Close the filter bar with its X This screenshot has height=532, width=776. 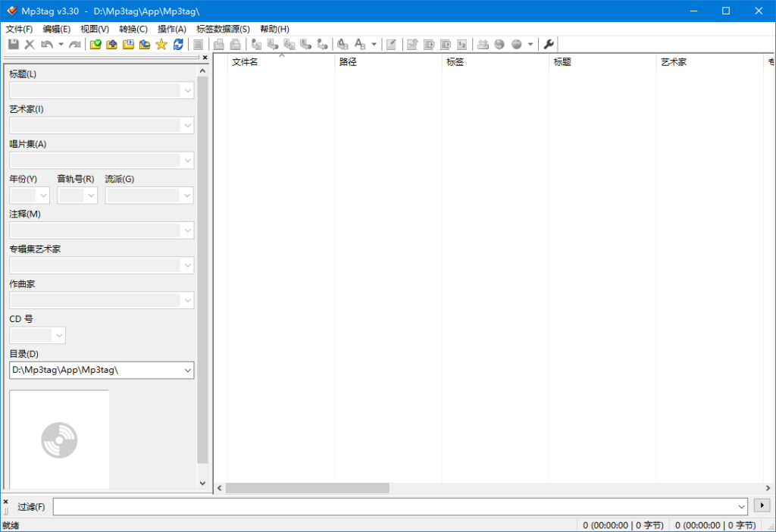tap(6, 502)
